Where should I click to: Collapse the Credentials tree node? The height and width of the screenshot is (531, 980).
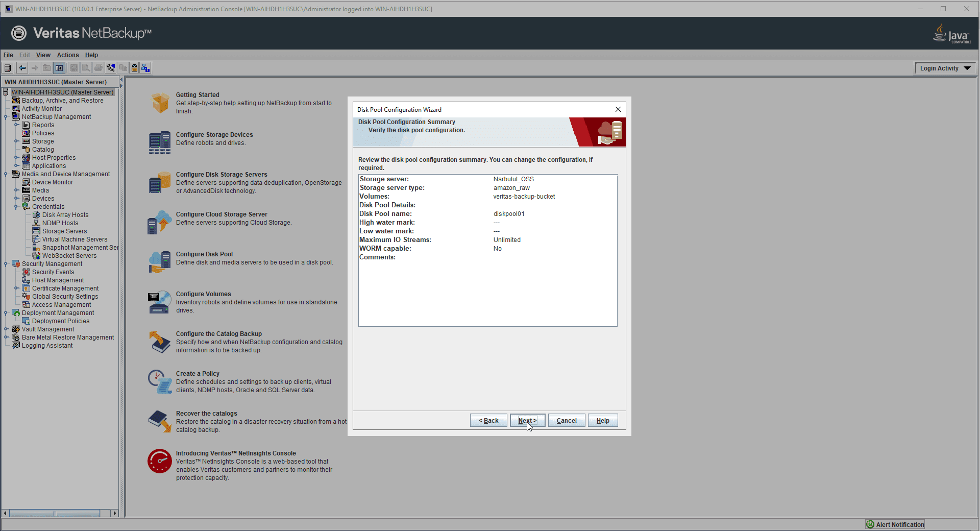[x=16, y=207]
